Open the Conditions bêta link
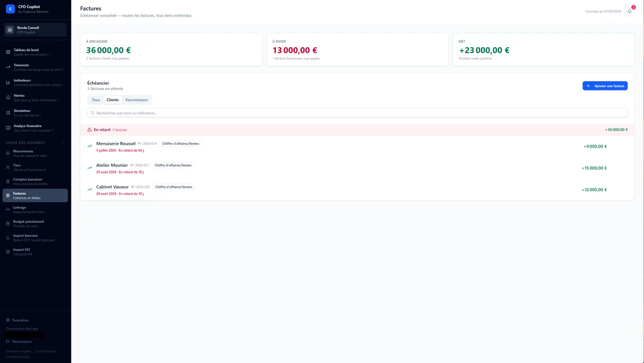Image resolution: width=644 pixels, height=363 pixels. pyautogui.click(x=18, y=357)
